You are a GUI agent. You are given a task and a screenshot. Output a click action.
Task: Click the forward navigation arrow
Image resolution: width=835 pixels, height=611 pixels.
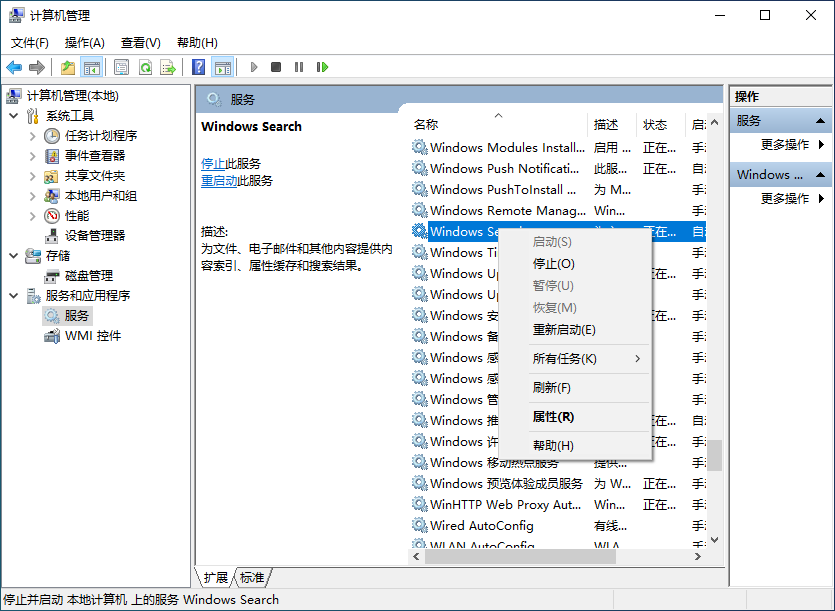tap(37, 67)
